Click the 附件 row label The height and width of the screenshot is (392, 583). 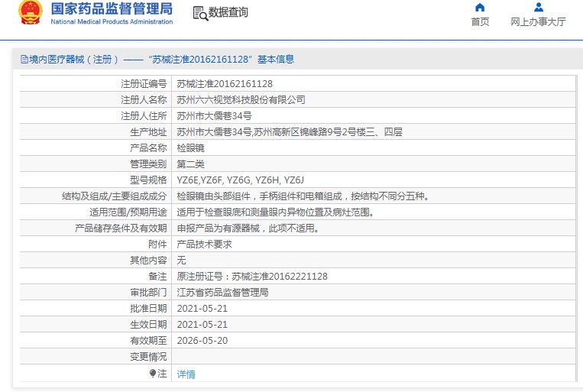pyautogui.click(x=157, y=244)
